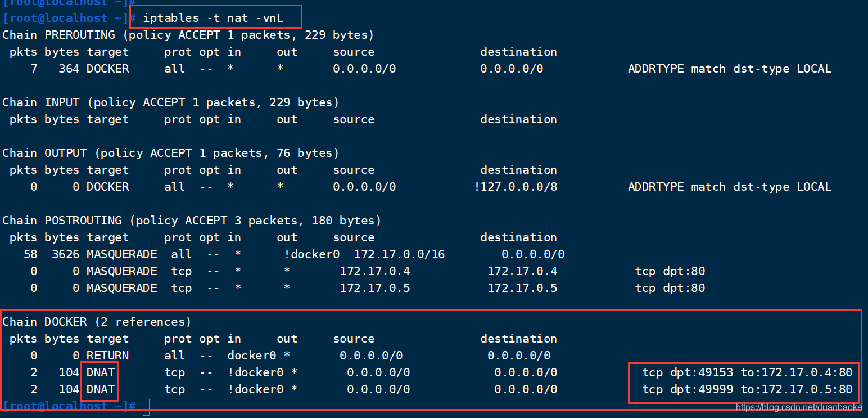This screenshot has width=868, height=418.
Task: Click the 'Chain INPUT' header line
Action: [x=171, y=102]
